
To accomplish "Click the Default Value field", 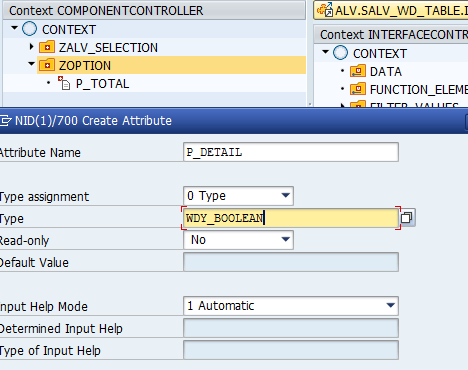I will [291, 262].
